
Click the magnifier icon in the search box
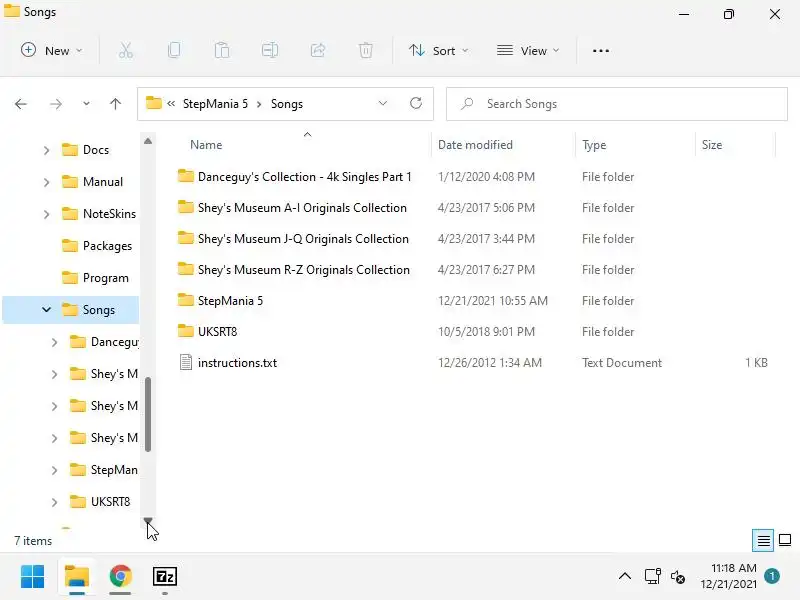click(x=467, y=104)
